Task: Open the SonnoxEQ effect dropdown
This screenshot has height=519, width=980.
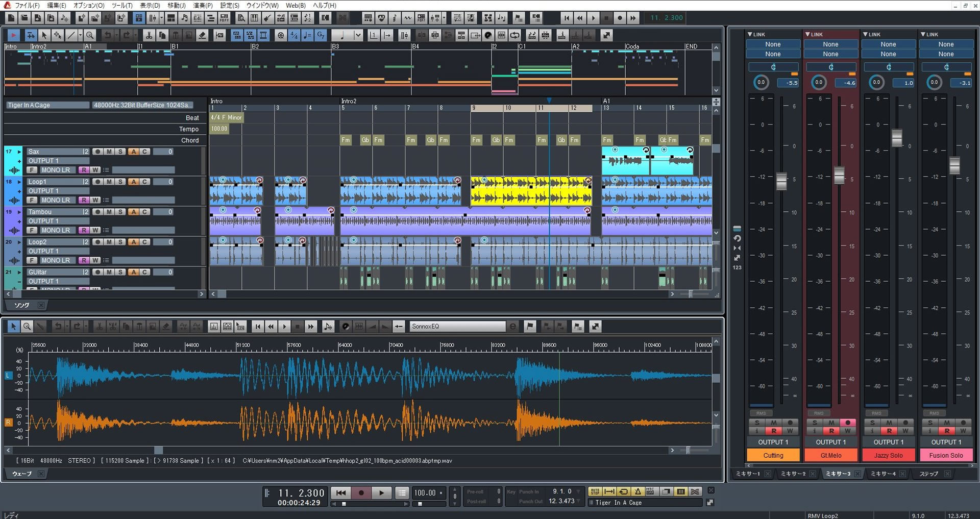Action: pyautogui.click(x=458, y=327)
